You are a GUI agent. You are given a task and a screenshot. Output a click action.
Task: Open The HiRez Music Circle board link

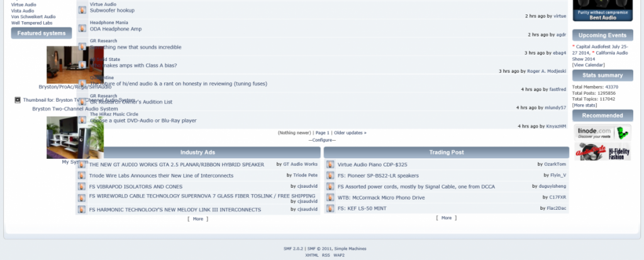[x=114, y=114]
